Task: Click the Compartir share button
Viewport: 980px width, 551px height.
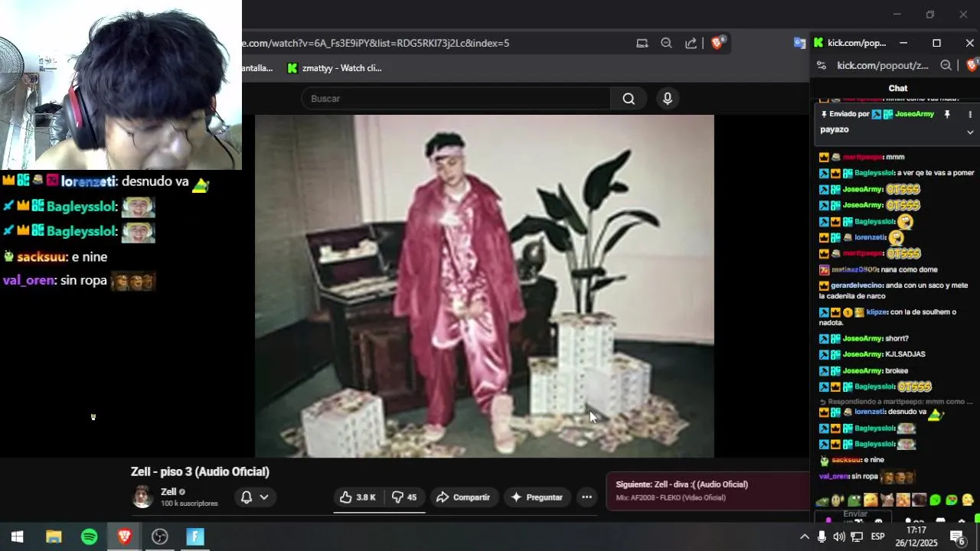Action: (x=463, y=497)
